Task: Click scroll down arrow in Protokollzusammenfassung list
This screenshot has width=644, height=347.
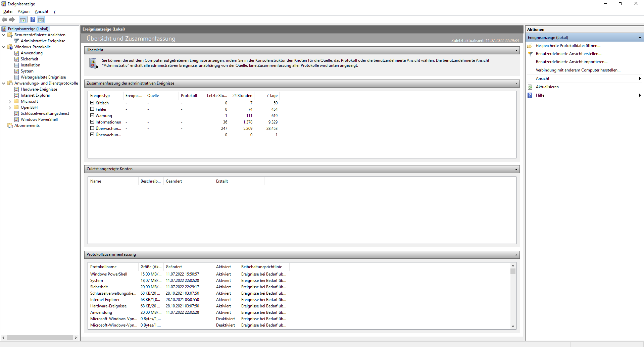Action: 513,326
